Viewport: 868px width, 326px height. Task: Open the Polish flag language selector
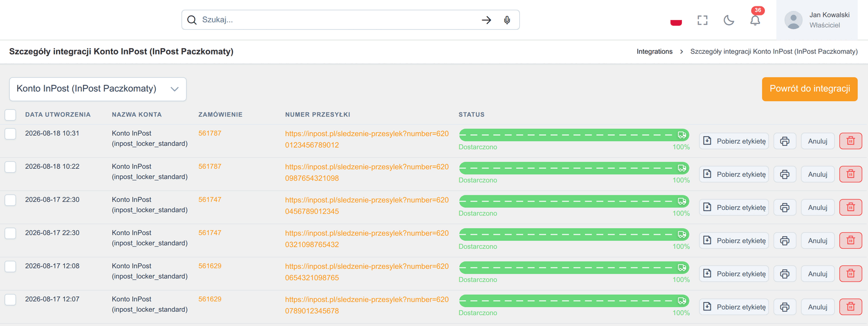pyautogui.click(x=676, y=20)
